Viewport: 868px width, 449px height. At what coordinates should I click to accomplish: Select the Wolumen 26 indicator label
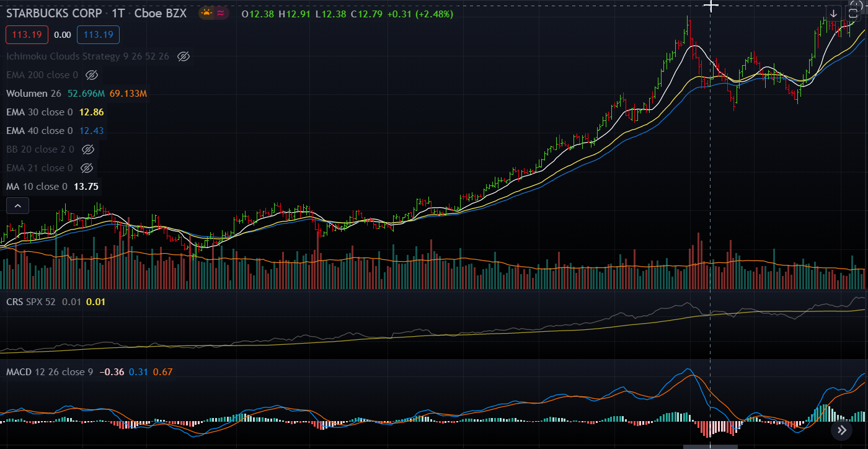pyautogui.click(x=33, y=94)
